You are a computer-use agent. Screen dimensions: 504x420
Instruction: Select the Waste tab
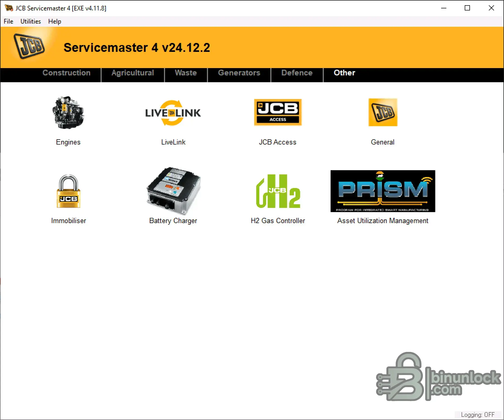click(x=186, y=73)
